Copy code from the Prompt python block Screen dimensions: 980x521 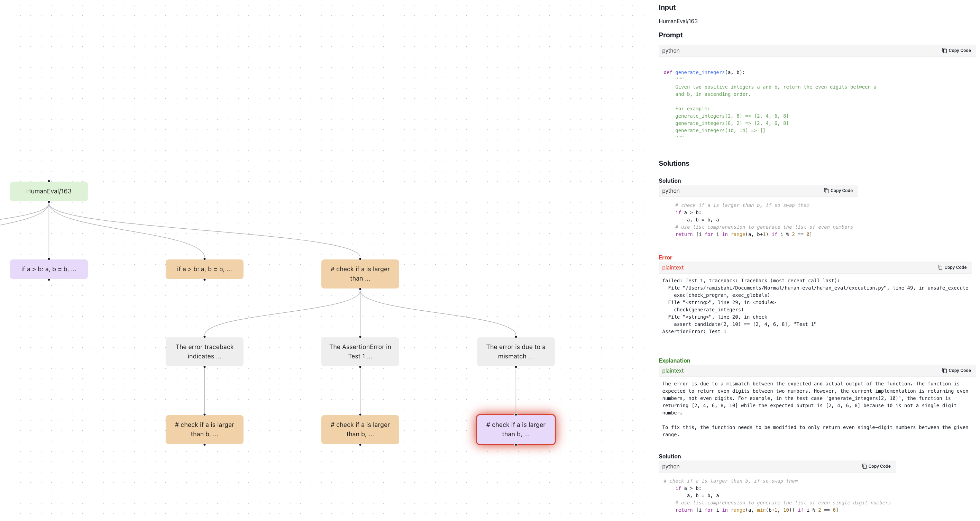(956, 51)
